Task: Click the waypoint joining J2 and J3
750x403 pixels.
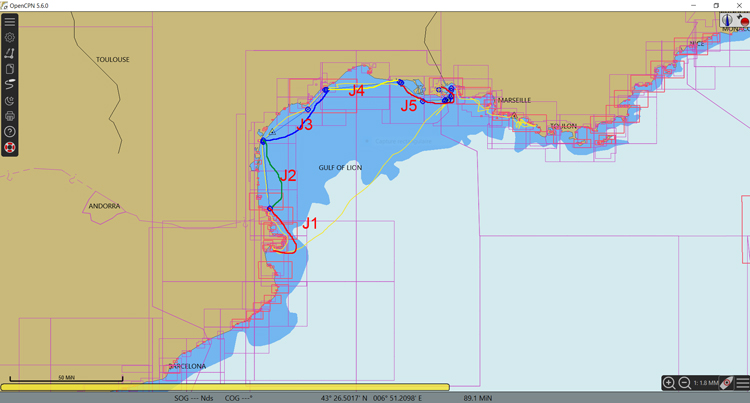Action: point(263,141)
